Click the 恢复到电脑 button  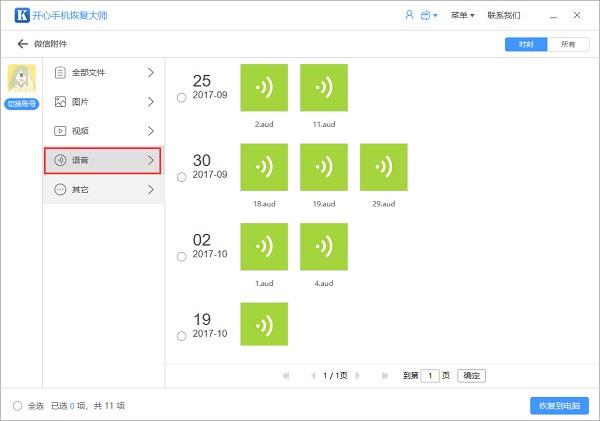coord(559,406)
